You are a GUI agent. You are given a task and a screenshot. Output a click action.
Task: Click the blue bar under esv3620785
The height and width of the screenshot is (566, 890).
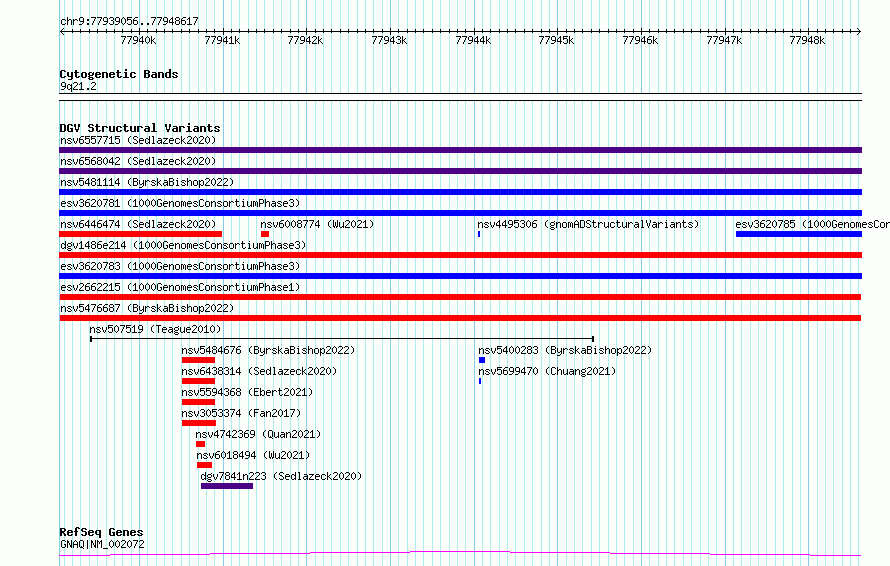click(x=799, y=234)
